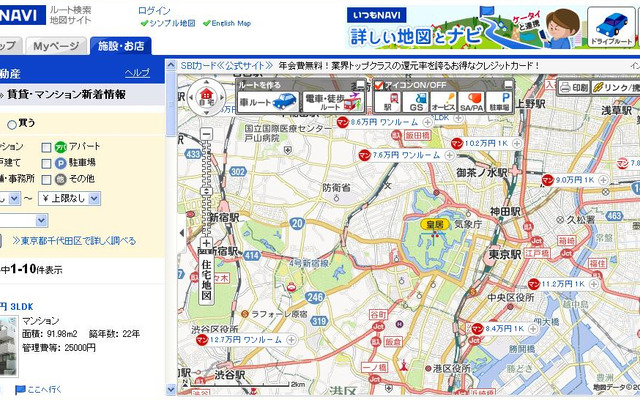Screen dimensions: 640x400
Task: Minimize the アイコンON/OFF panel
Action: point(508,84)
